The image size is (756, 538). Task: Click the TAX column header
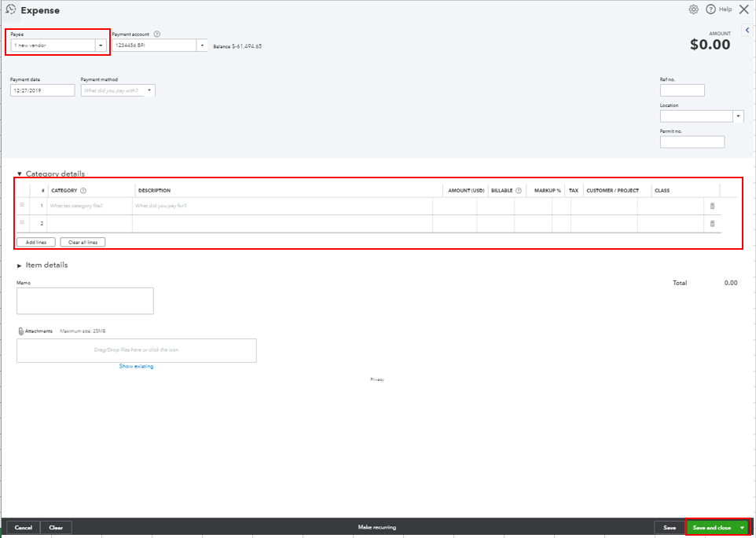pos(574,191)
